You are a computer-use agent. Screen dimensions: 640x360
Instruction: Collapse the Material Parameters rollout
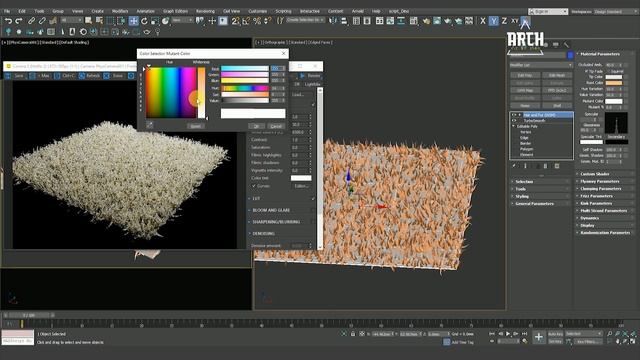pos(605,54)
